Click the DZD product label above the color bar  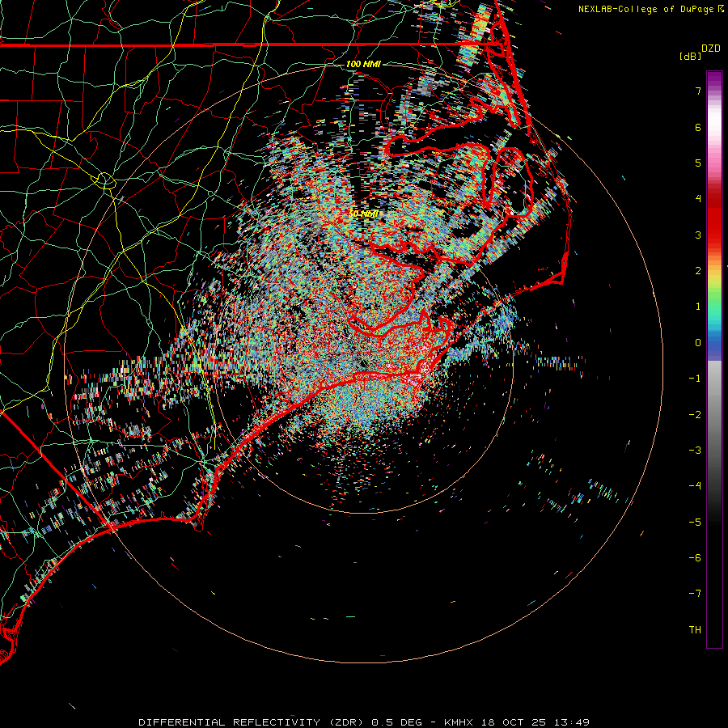pos(711,49)
